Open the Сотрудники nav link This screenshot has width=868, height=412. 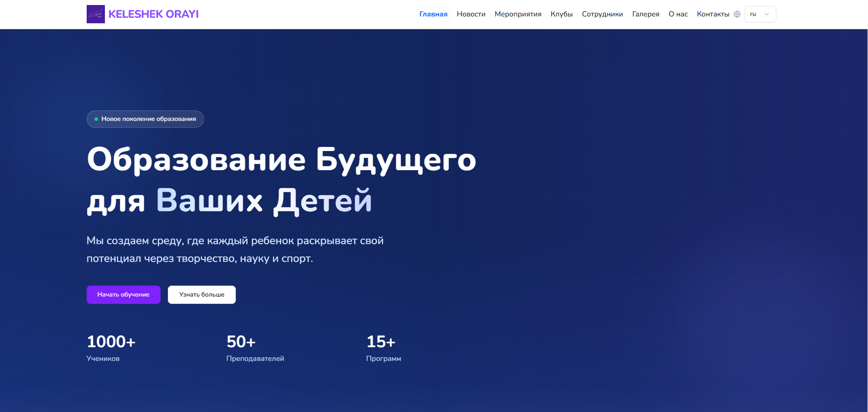(602, 14)
